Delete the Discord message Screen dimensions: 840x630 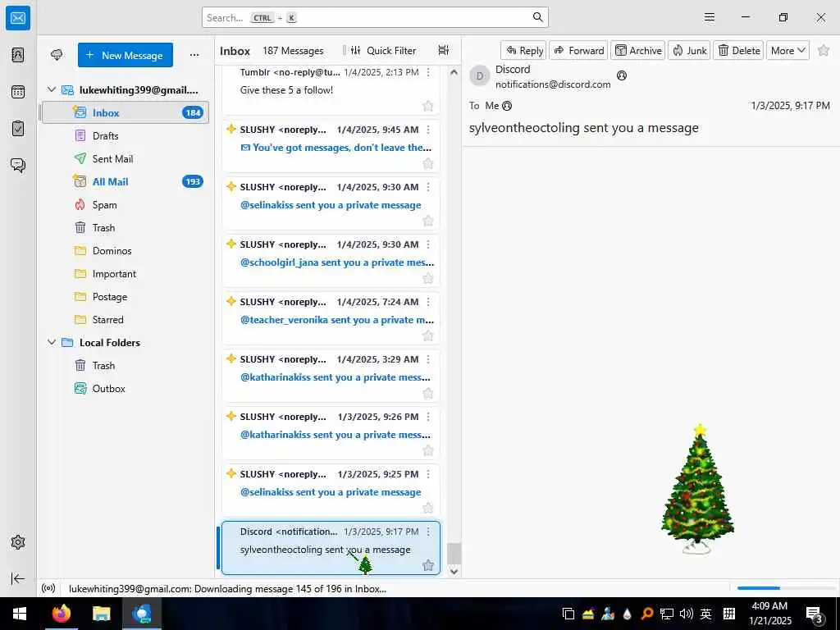pos(738,50)
